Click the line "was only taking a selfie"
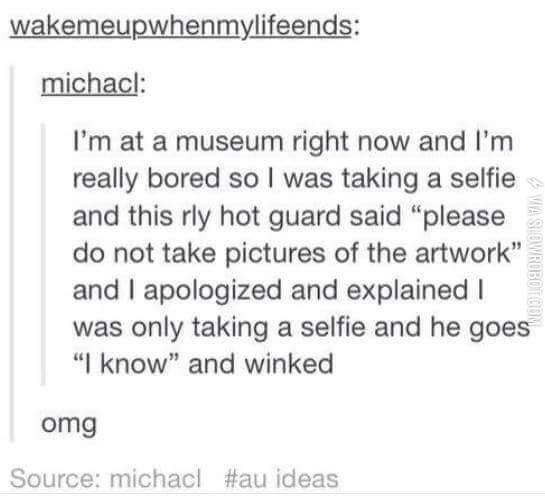The width and height of the screenshot is (545, 502). [x=301, y=328]
